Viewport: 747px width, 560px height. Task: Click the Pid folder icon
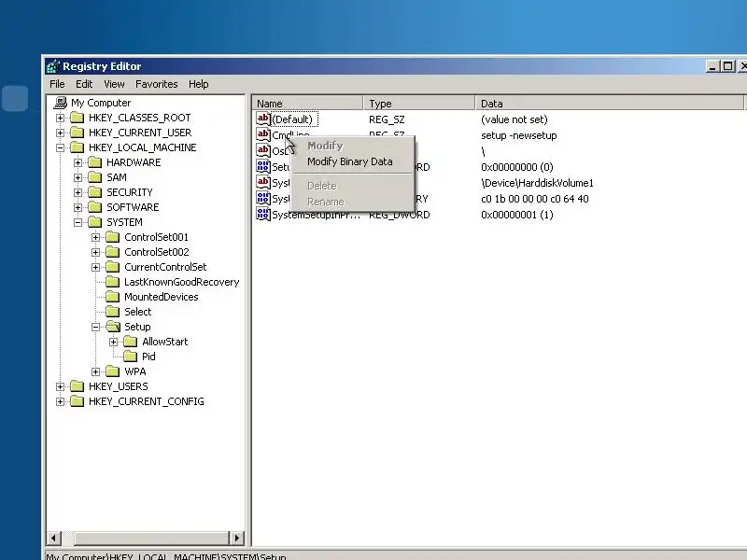click(x=131, y=357)
